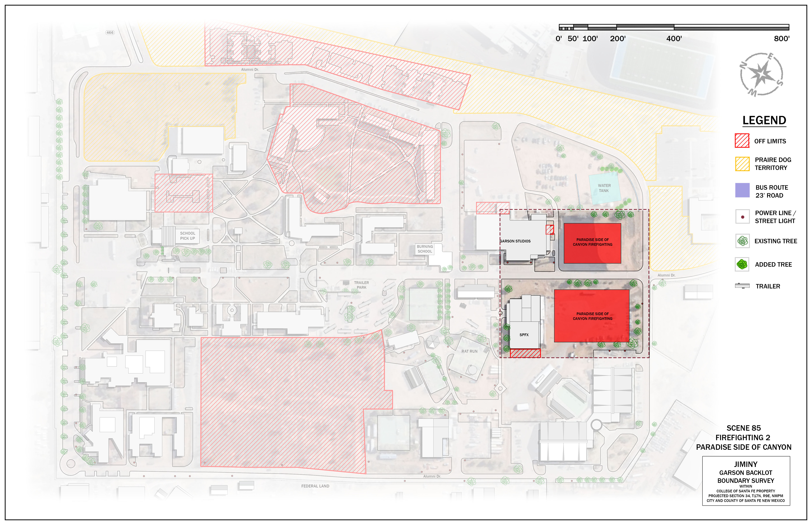The height and width of the screenshot is (525, 812).
Task: Click the Trailer Park label
Action: click(x=361, y=285)
